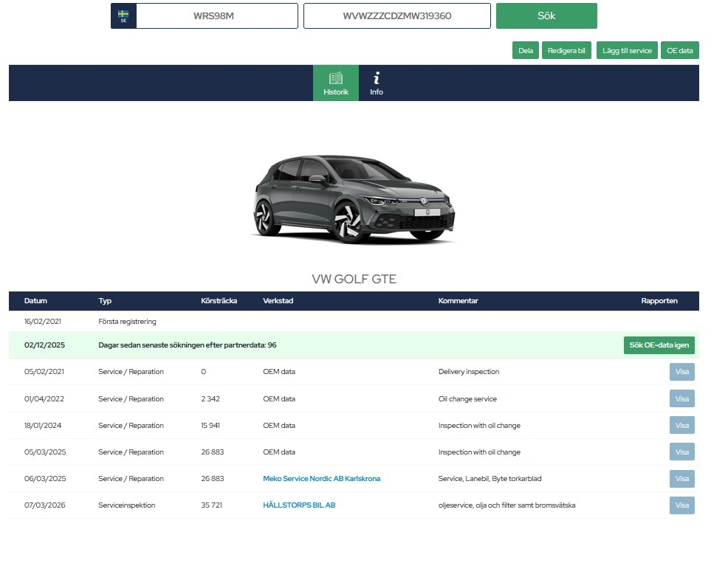Click the Kommentar column header

[x=458, y=300]
